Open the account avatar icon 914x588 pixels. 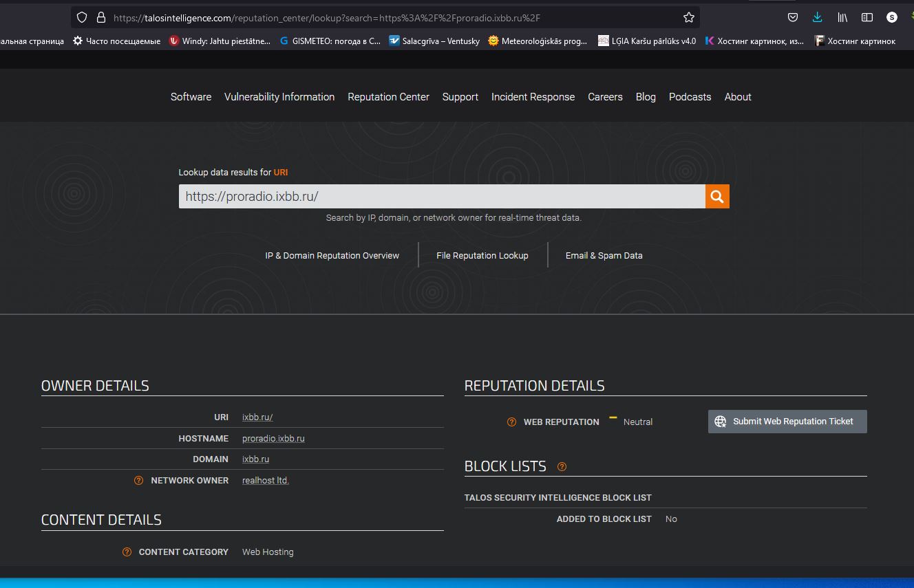(x=892, y=18)
